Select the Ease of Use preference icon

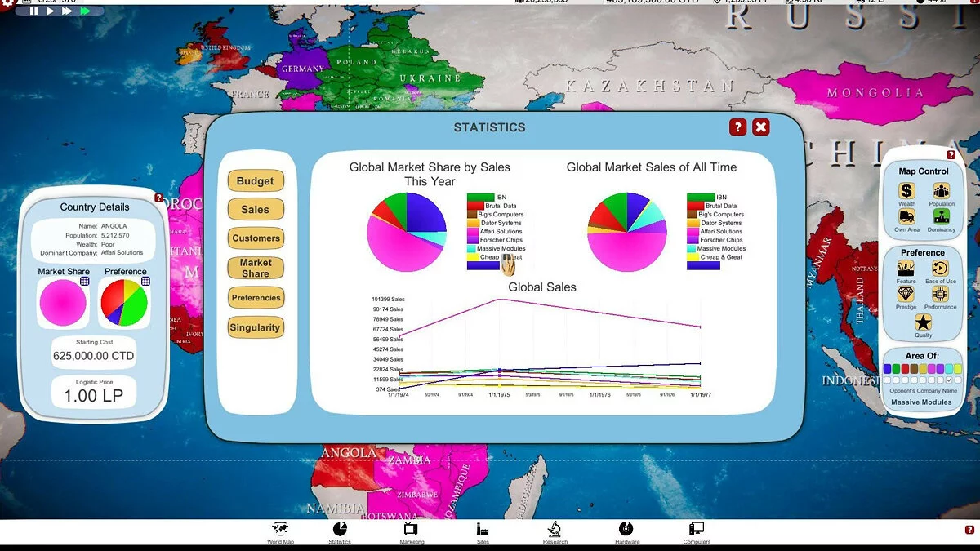coord(940,268)
